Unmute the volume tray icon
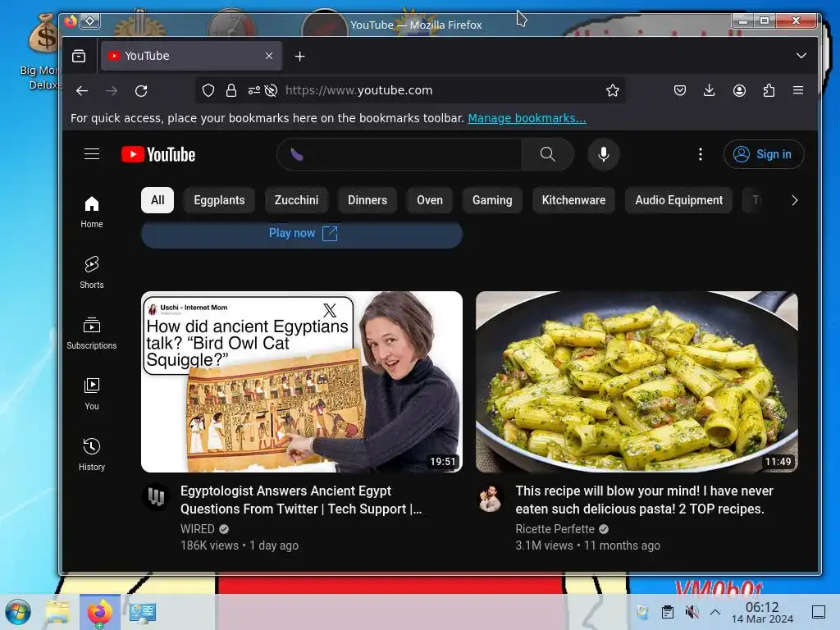Image resolution: width=840 pixels, height=630 pixels. point(692,612)
